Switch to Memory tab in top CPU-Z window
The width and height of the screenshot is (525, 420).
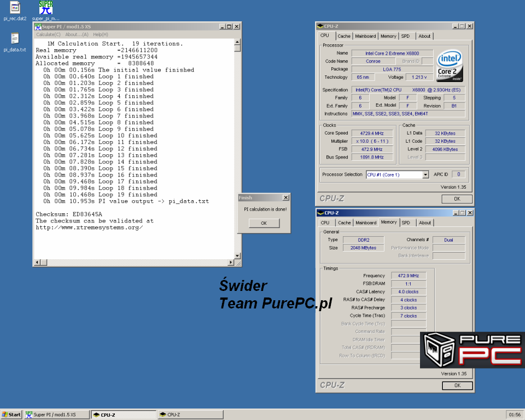(388, 36)
